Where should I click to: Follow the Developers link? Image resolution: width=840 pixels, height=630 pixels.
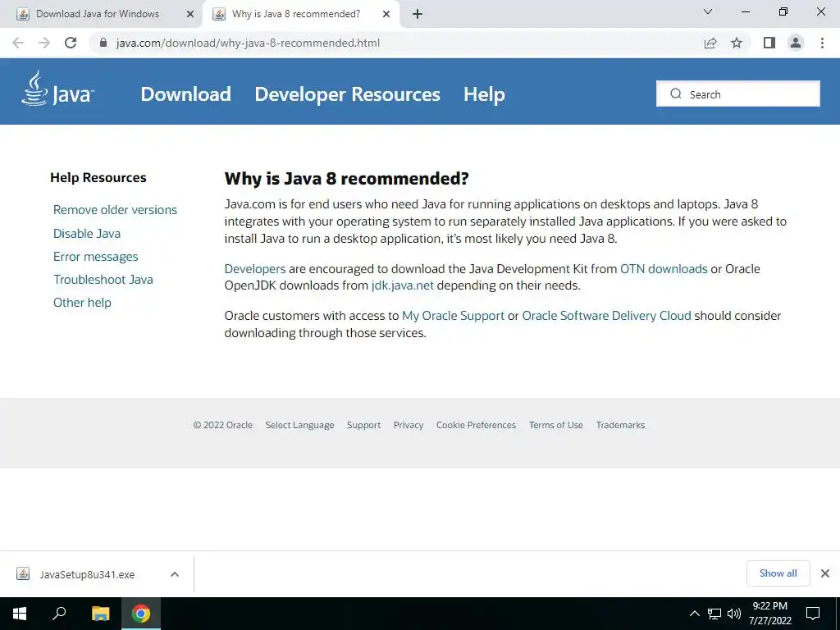tap(255, 269)
